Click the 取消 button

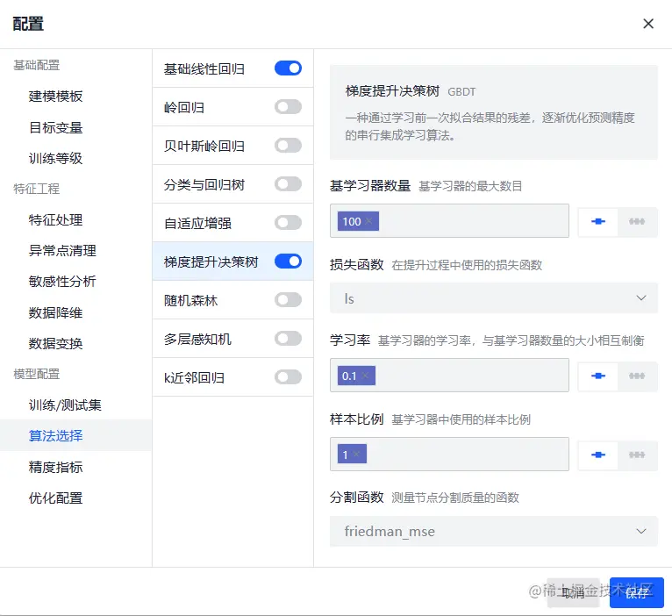click(x=573, y=592)
